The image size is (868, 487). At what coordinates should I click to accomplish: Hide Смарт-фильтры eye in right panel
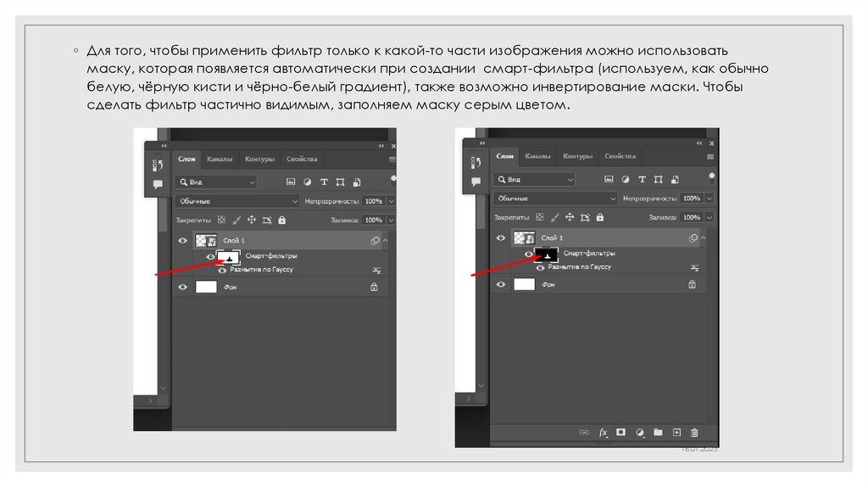pos(528,254)
